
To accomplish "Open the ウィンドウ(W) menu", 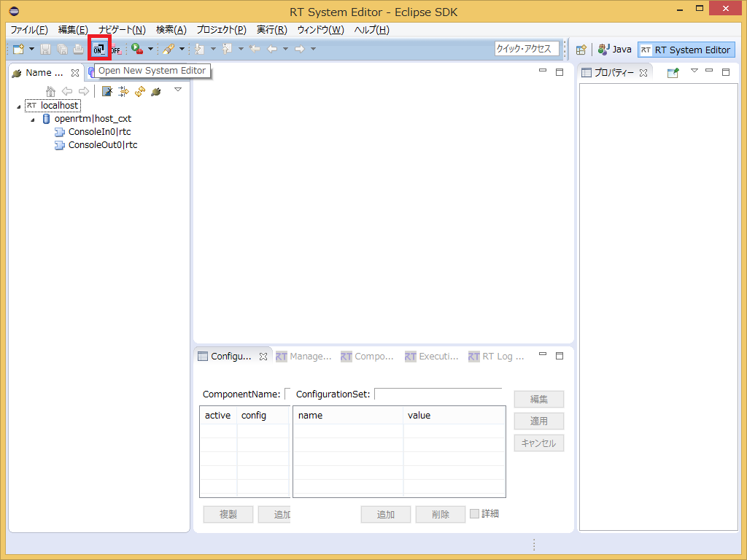I will point(321,30).
